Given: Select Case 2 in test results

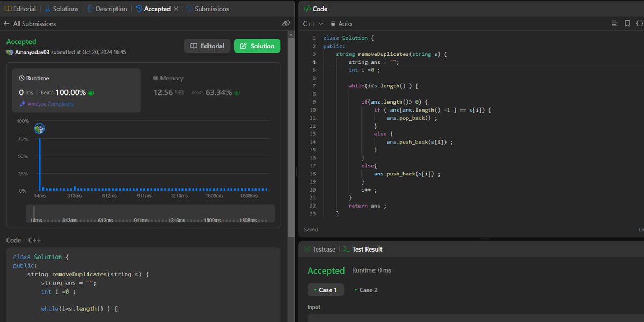Looking at the screenshot, I should coord(365,290).
